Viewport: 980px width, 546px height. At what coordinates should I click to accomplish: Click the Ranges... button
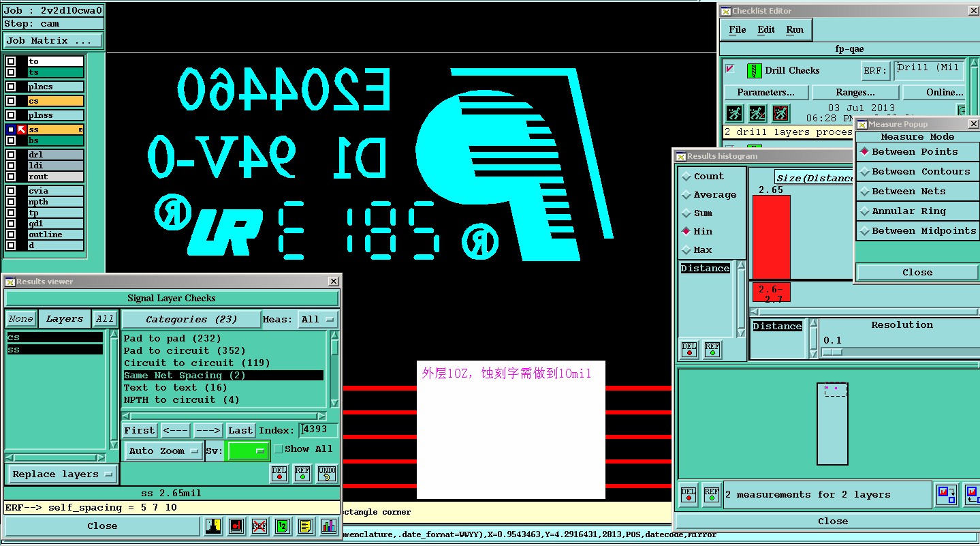click(855, 92)
